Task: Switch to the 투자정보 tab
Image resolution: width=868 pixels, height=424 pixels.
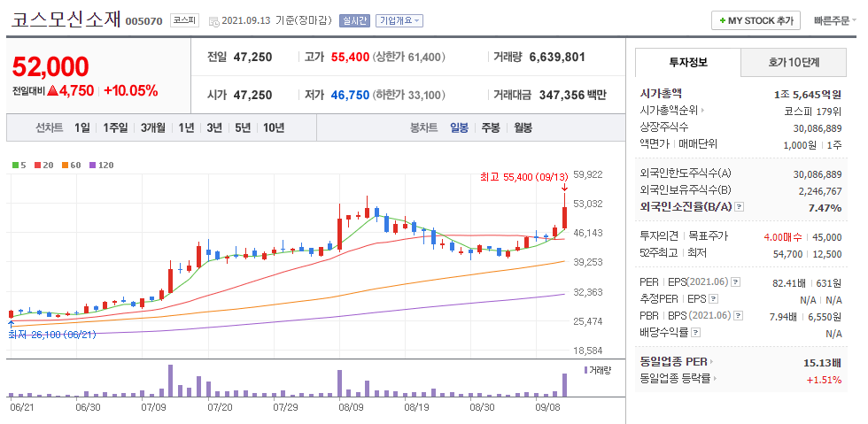Action: coord(688,62)
